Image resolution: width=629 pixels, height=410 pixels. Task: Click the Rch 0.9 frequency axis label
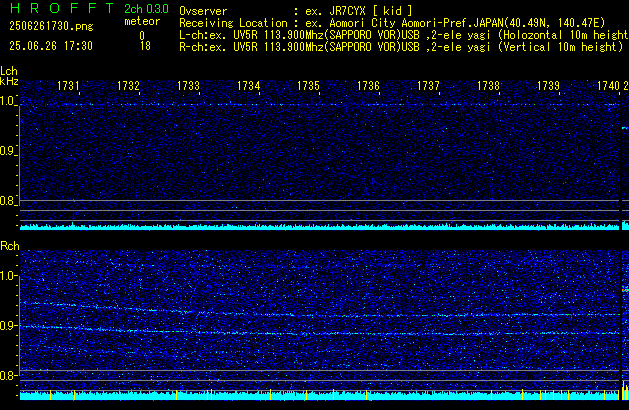click(x=7, y=325)
